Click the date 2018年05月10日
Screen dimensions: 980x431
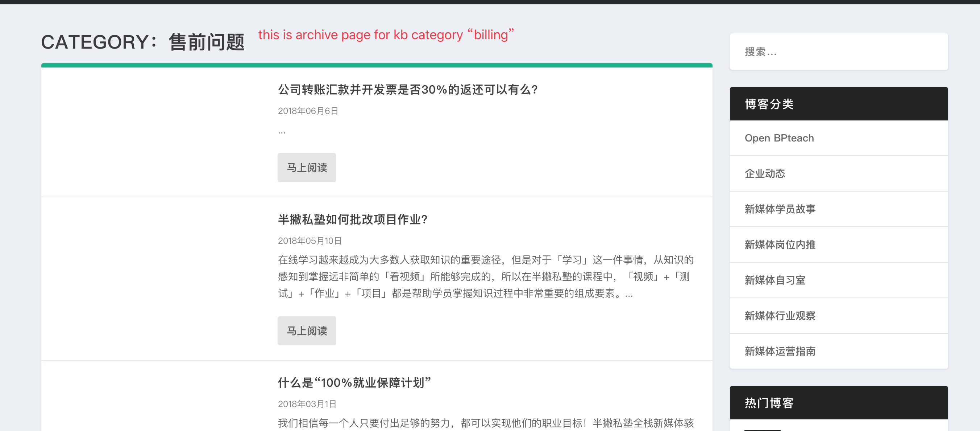coord(310,241)
